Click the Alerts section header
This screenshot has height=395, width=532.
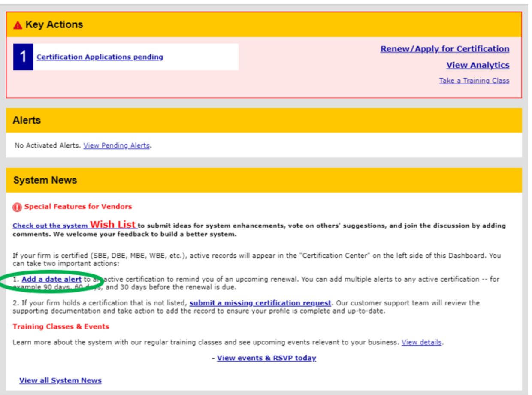(264, 120)
